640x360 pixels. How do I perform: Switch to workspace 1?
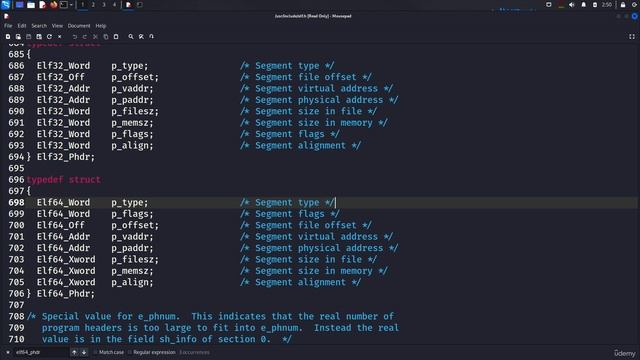82,5
